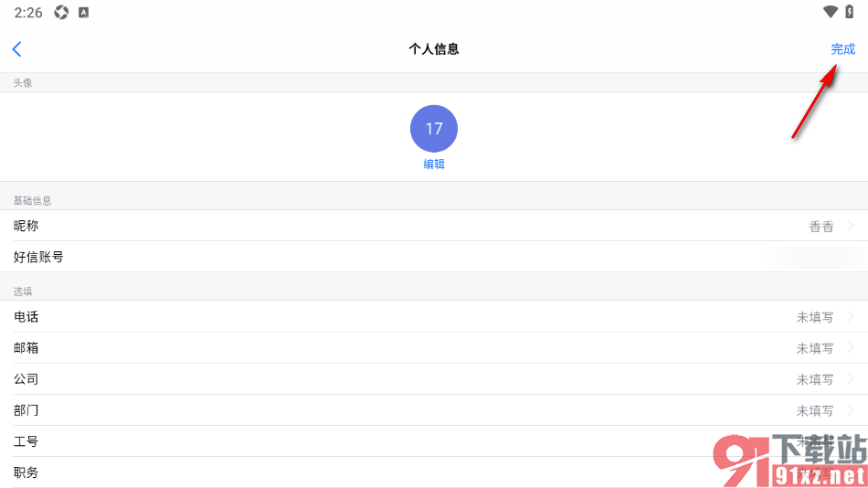Open the 电话 field row
Viewport: 868px width, 488px height.
434,317
